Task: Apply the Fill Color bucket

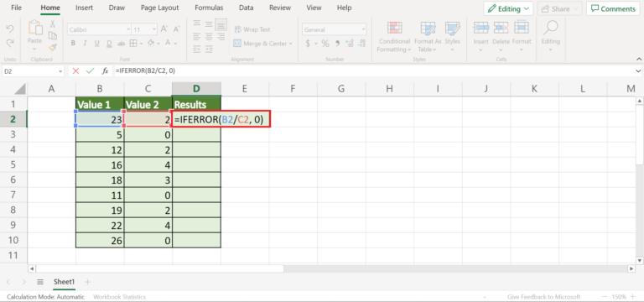Action: pyautogui.click(x=151, y=43)
